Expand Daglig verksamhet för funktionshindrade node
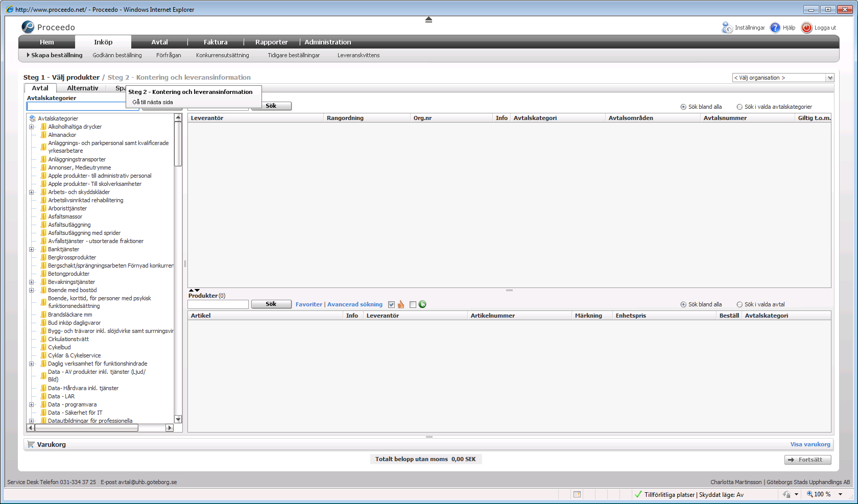This screenshot has width=858, height=504. (x=32, y=364)
